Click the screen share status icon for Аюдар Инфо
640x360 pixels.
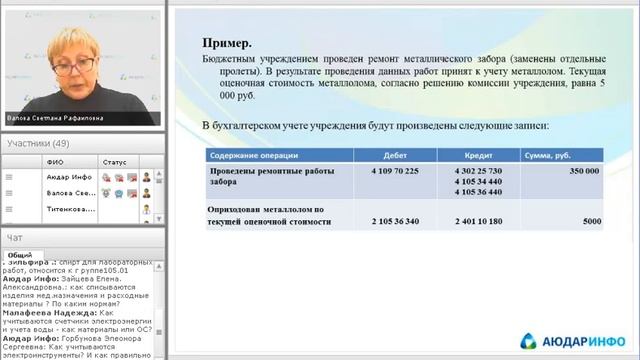132,178
